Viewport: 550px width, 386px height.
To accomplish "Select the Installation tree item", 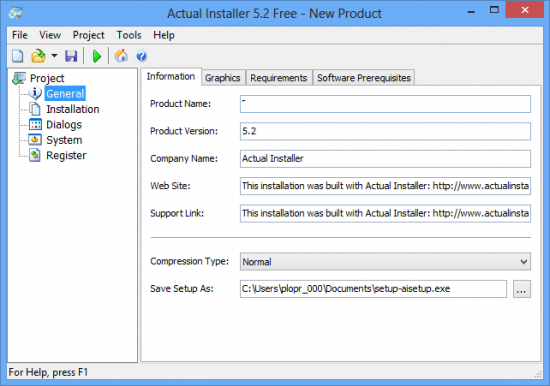I will coord(73,109).
